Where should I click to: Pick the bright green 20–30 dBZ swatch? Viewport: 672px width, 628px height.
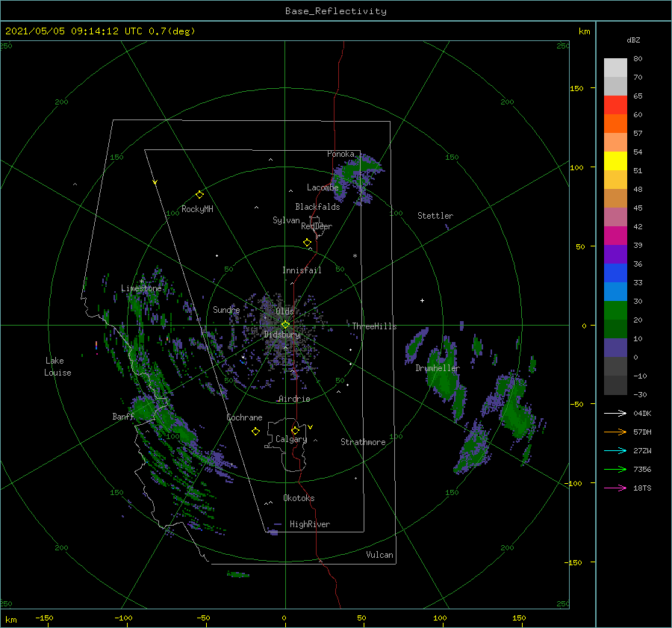click(615, 311)
